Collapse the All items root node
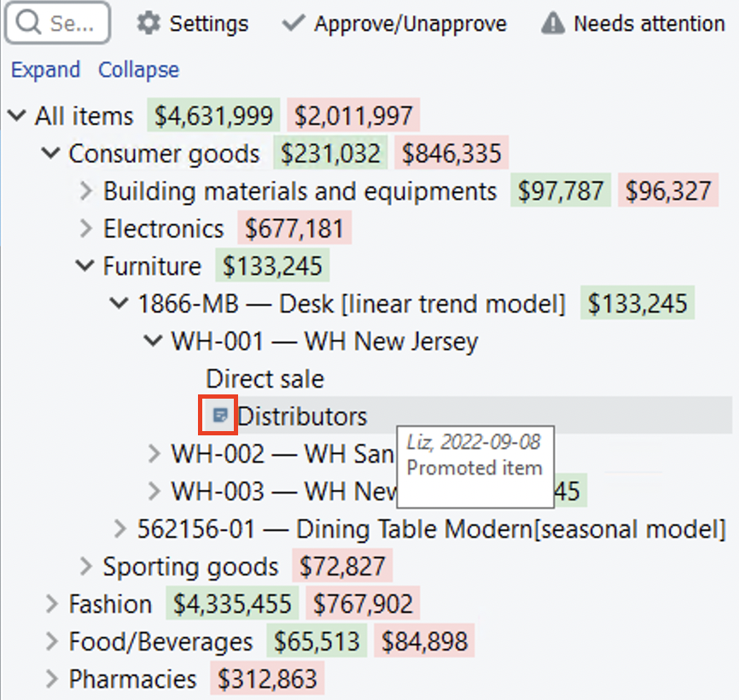This screenshot has height=700, width=739. (x=17, y=116)
